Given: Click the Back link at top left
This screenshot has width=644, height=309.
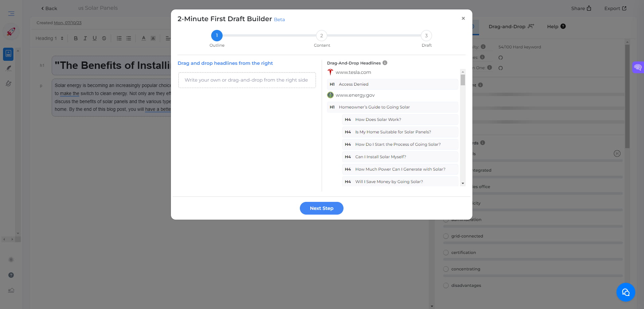Looking at the screenshot, I should coord(49,8).
